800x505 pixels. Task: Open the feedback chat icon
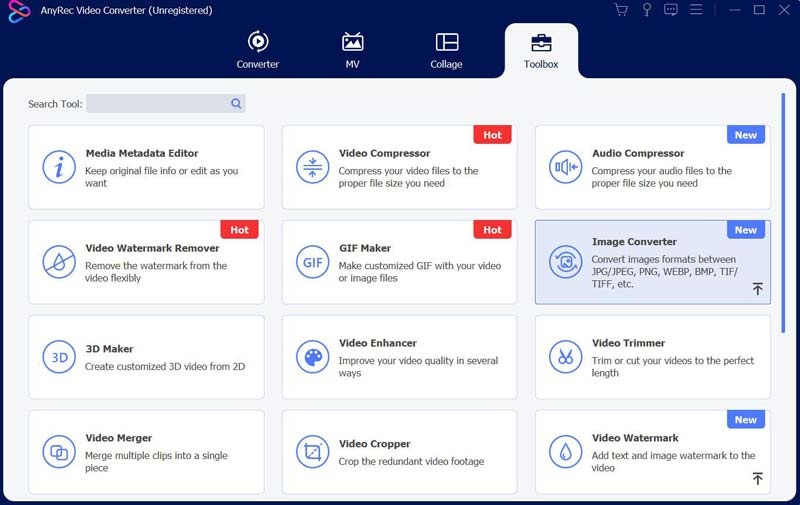(x=671, y=10)
